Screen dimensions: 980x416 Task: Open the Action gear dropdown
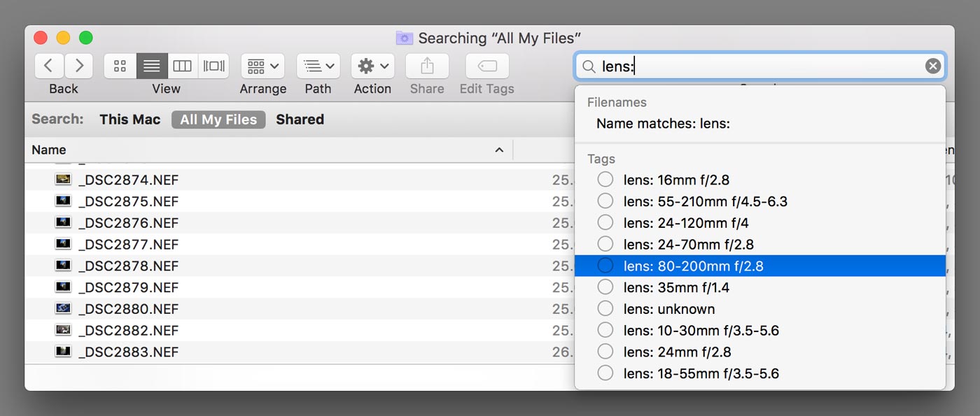click(372, 66)
